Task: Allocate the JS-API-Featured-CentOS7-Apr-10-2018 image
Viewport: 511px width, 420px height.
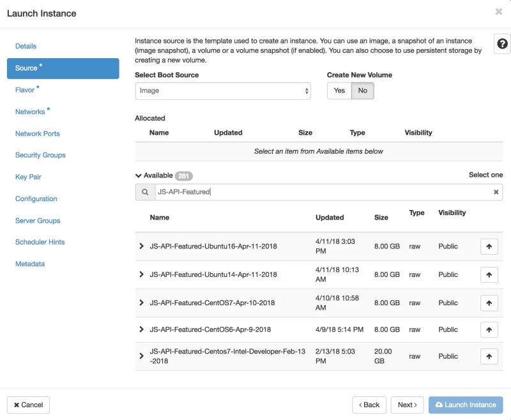Action: click(x=489, y=302)
